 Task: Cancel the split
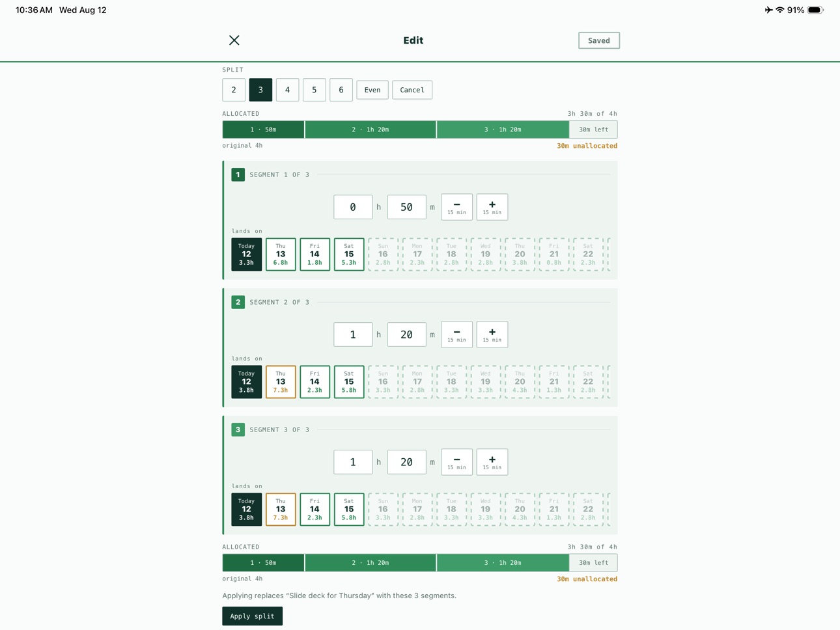pos(412,90)
